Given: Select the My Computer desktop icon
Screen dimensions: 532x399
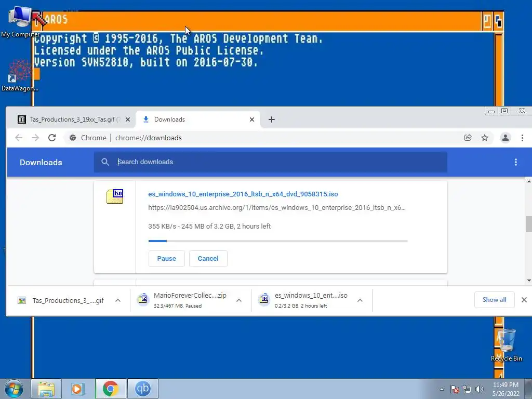Looking at the screenshot, I should point(20,22).
